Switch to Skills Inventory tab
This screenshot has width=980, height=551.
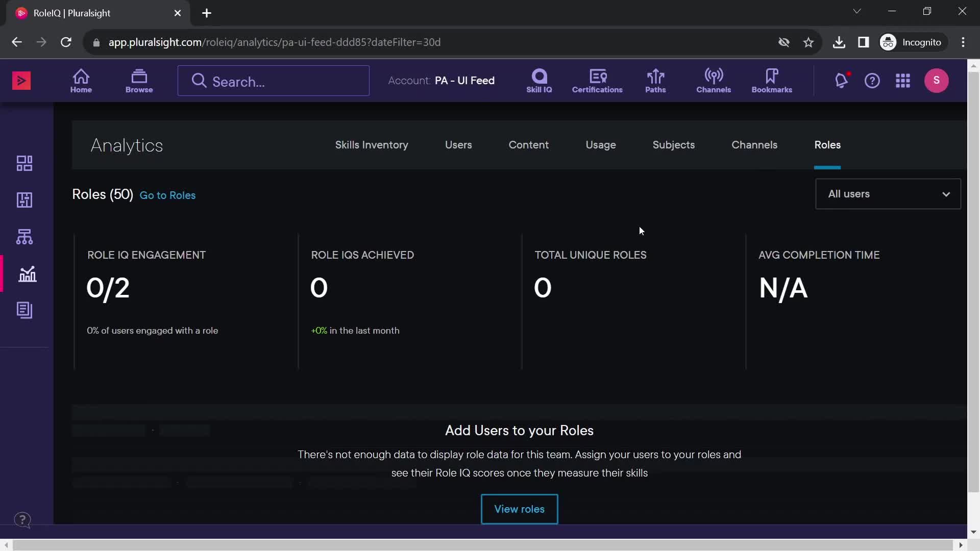pyautogui.click(x=372, y=145)
